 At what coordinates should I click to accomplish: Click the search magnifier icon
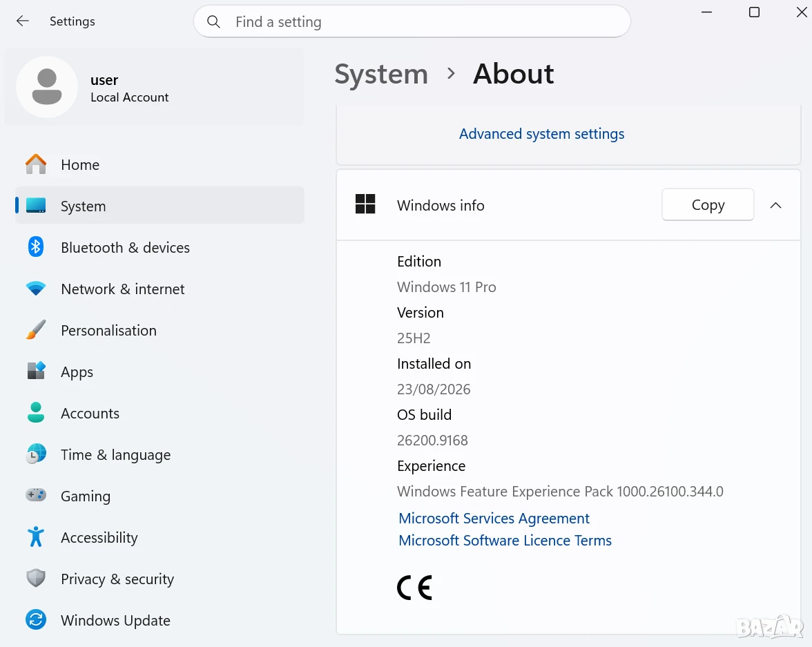point(213,22)
